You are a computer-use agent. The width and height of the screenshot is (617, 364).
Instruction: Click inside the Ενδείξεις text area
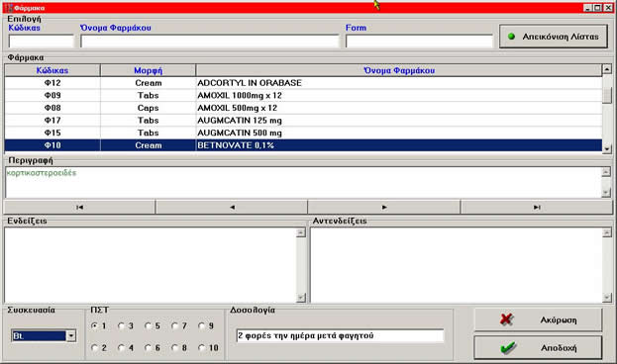point(151,265)
